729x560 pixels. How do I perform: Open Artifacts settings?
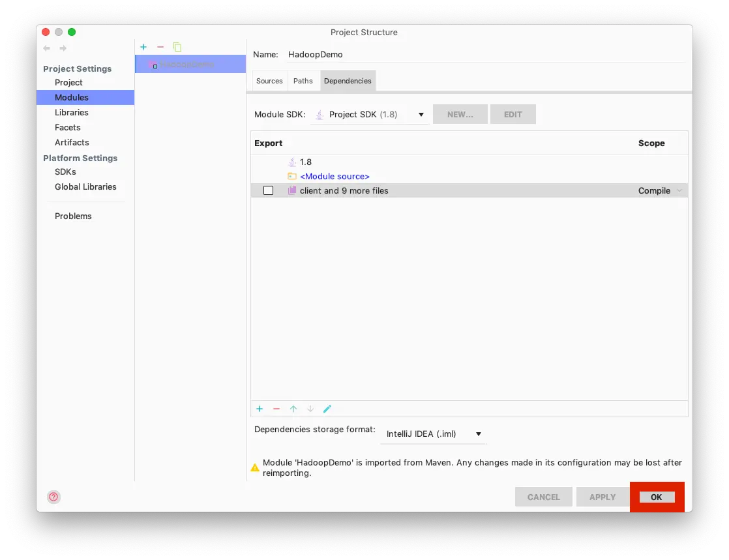point(72,142)
